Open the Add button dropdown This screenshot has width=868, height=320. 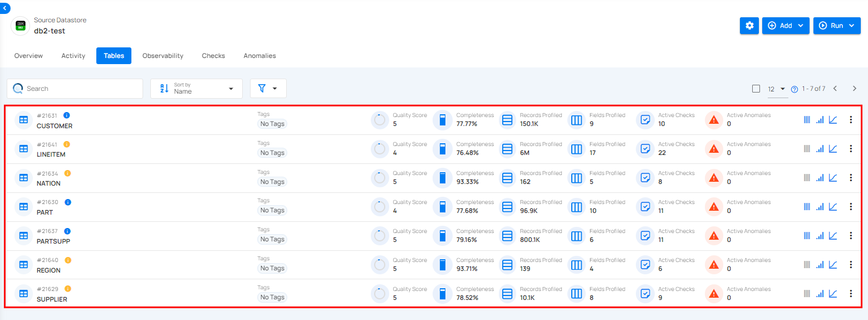(785, 26)
